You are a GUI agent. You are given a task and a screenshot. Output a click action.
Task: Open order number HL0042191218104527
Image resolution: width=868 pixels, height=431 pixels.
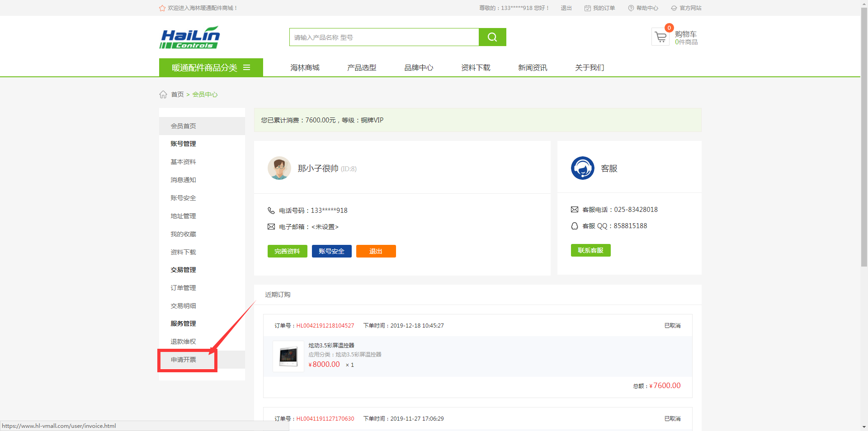pos(325,326)
